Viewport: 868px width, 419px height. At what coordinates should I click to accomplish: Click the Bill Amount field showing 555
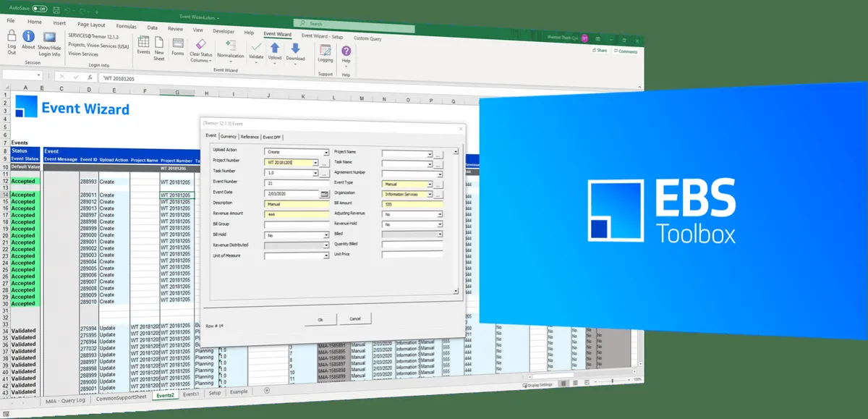coord(412,205)
